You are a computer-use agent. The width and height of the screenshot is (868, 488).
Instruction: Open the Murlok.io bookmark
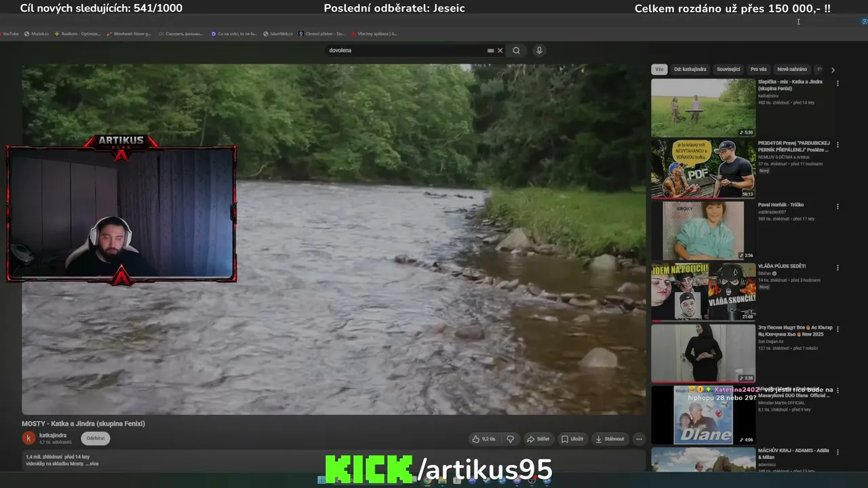click(x=37, y=33)
